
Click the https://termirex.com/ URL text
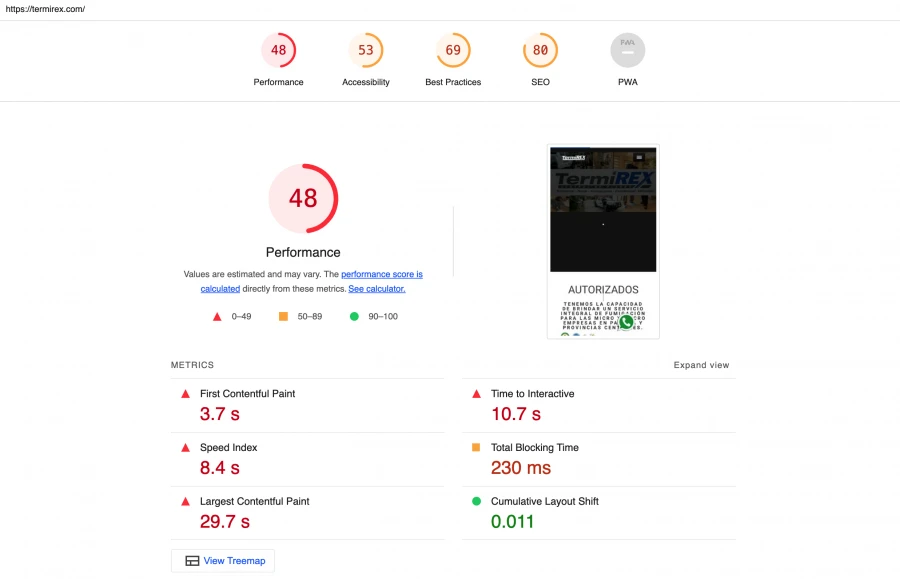(x=45, y=9)
